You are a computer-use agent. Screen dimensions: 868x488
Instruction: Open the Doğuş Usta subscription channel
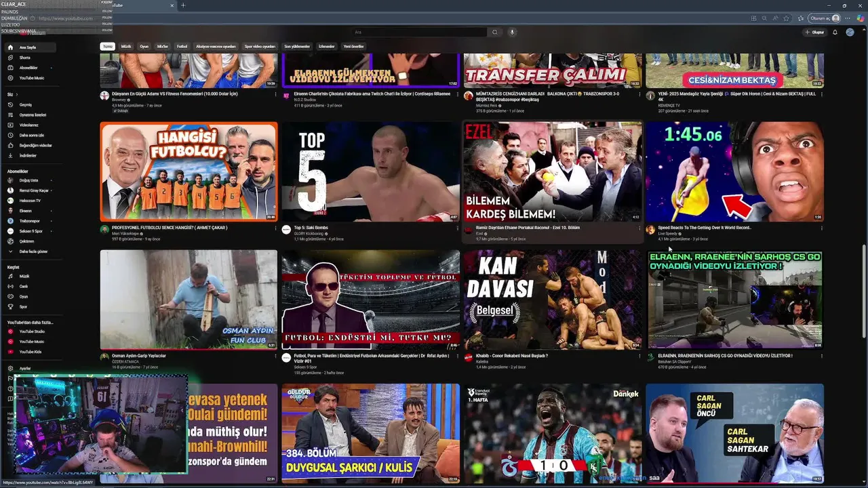pos(31,180)
